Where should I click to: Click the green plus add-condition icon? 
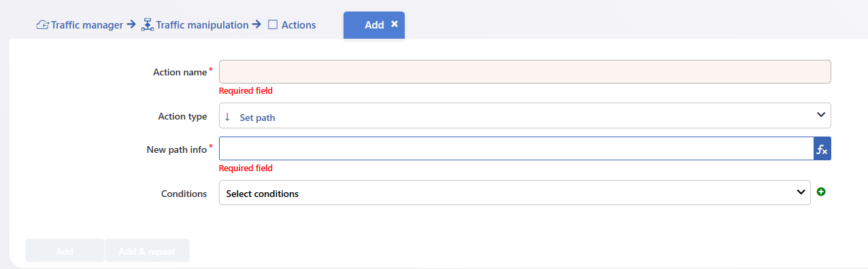821,192
